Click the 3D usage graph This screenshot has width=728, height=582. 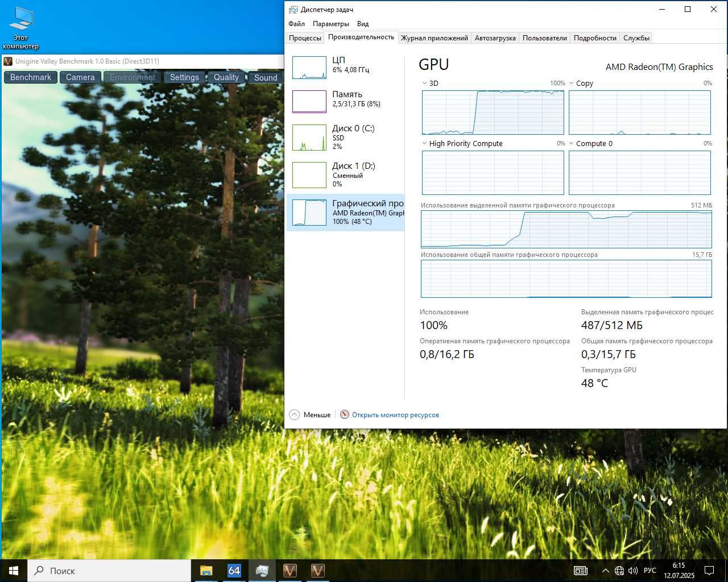coord(493,113)
